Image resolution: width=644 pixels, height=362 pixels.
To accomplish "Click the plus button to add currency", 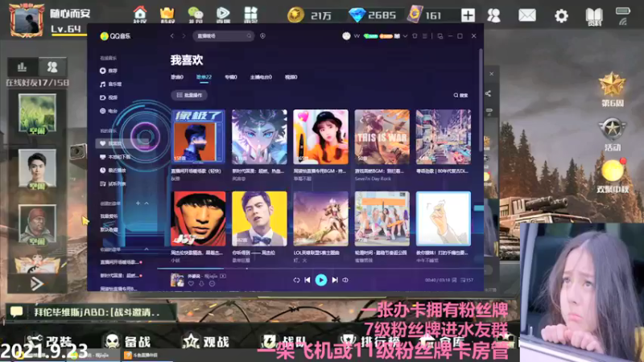I will 468,15.
